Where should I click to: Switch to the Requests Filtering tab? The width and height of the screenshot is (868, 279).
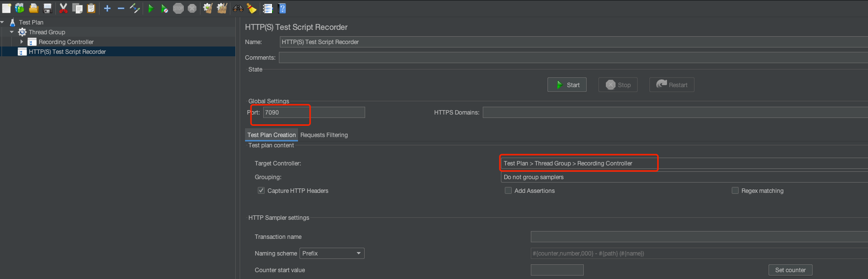[324, 135]
